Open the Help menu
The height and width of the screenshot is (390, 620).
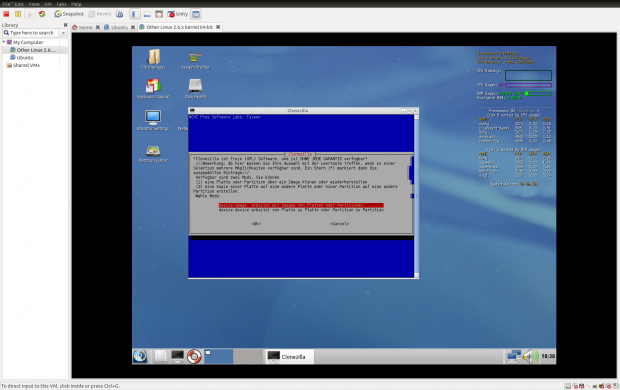[x=76, y=4]
